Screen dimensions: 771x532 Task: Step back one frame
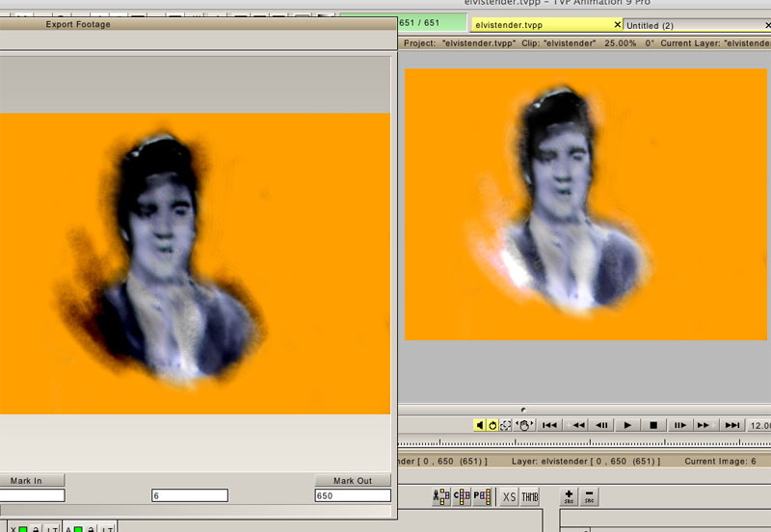(601, 425)
